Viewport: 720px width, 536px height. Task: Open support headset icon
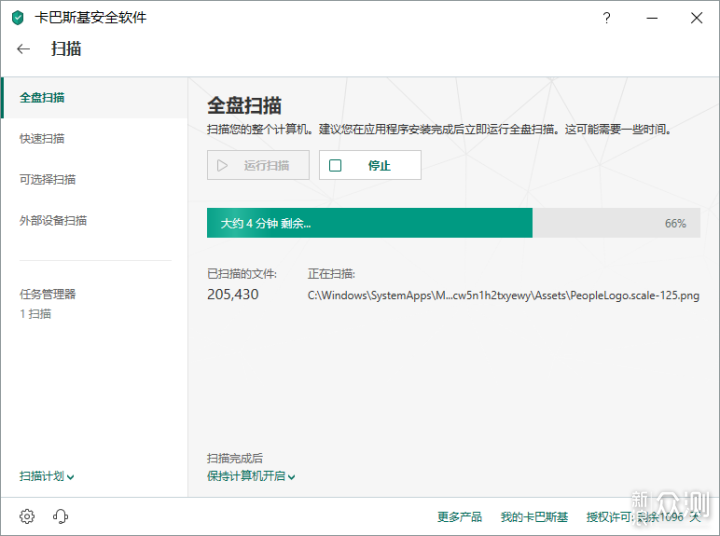click(61, 516)
